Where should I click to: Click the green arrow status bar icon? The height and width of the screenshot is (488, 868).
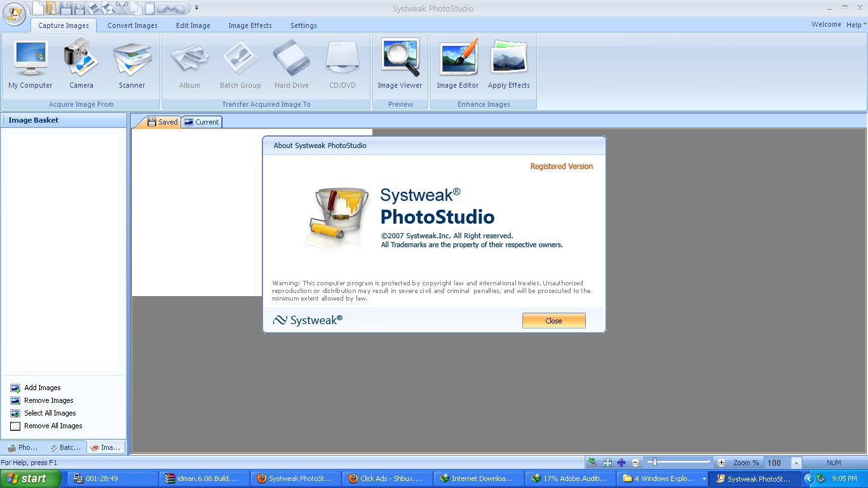point(593,463)
